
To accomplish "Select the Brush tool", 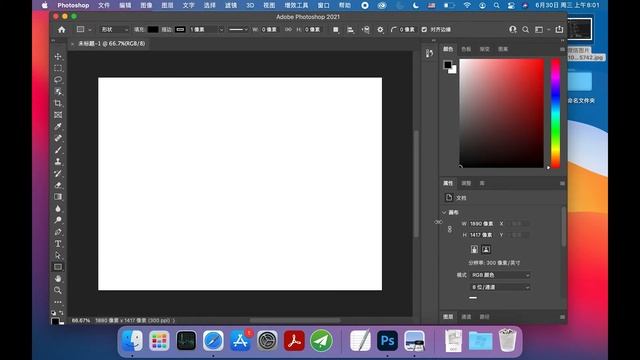I will pos(58,150).
